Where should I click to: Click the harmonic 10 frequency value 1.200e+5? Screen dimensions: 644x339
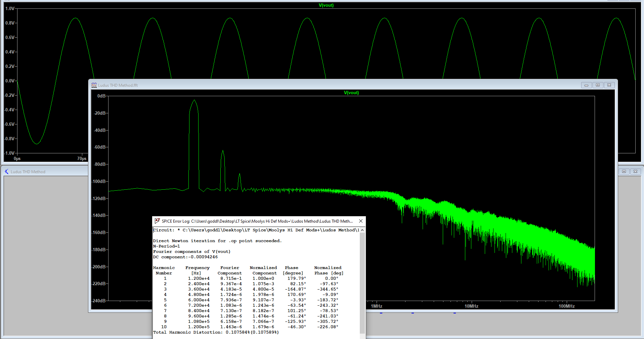pos(199,327)
